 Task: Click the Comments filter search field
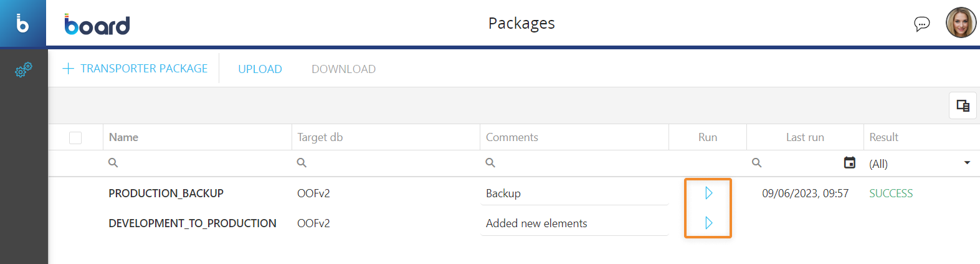tap(576, 163)
